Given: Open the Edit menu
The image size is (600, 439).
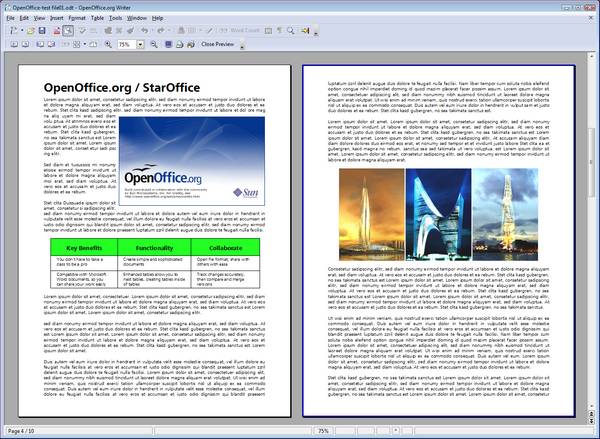Looking at the screenshot, I should click(24, 18).
